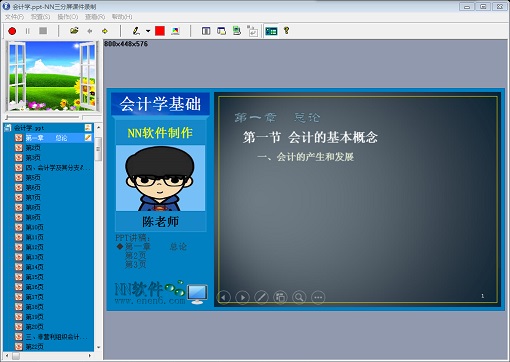Pause the recording
This screenshot has height=362, width=510.
28,31
